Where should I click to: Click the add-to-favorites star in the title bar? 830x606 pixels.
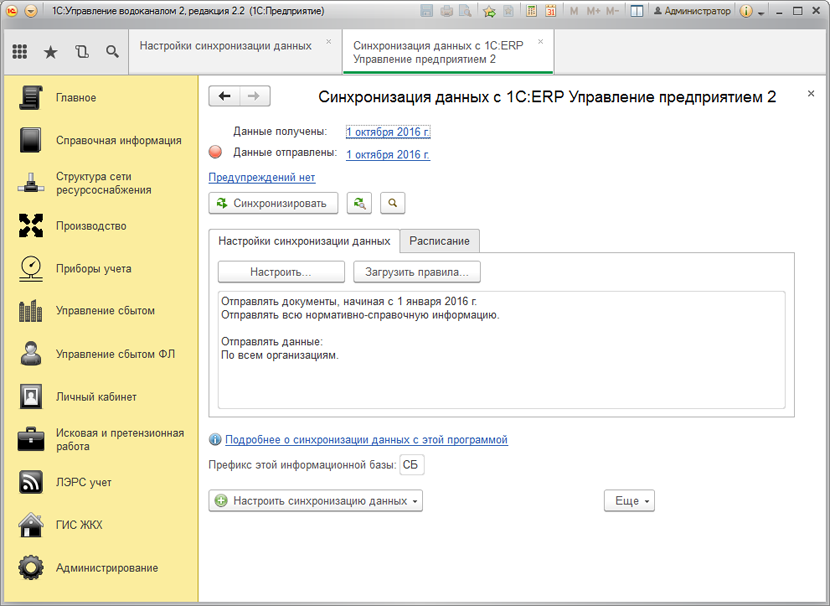(x=489, y=11)
